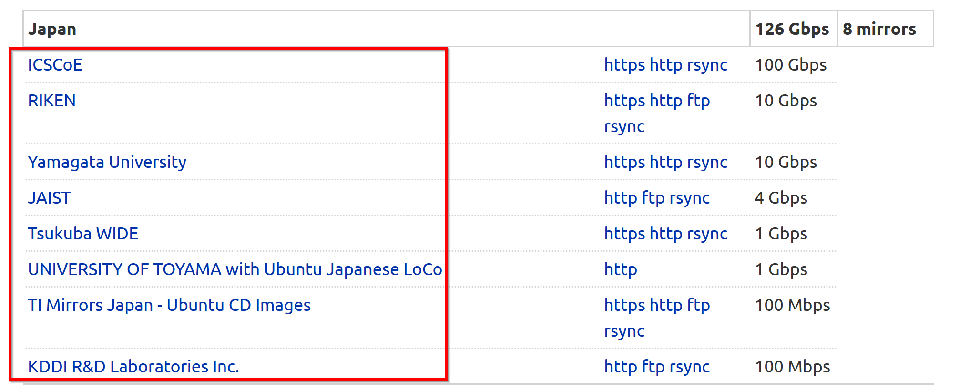The width and height of the screenshot is (980, 392).
Task: Select the http link for JAIST
Action: pos(621,198)
